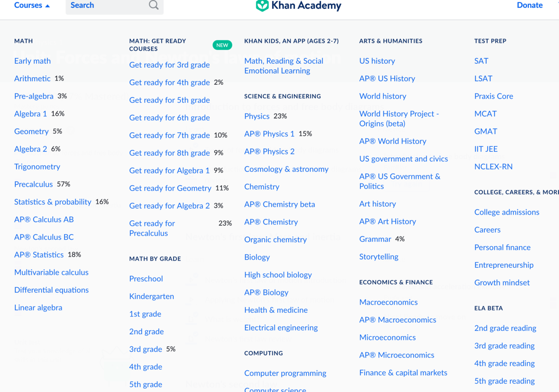Select the Physics course
This screenshot has height=392, width=559.
[x=257, y=116]
